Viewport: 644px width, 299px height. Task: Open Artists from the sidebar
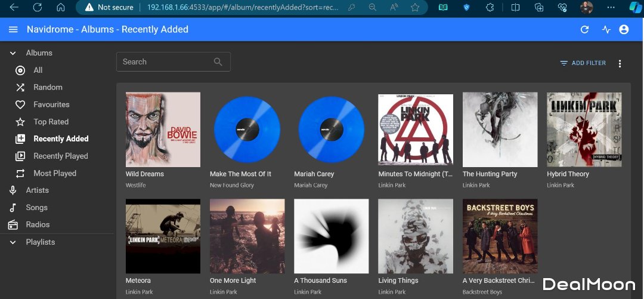[37, 190]
